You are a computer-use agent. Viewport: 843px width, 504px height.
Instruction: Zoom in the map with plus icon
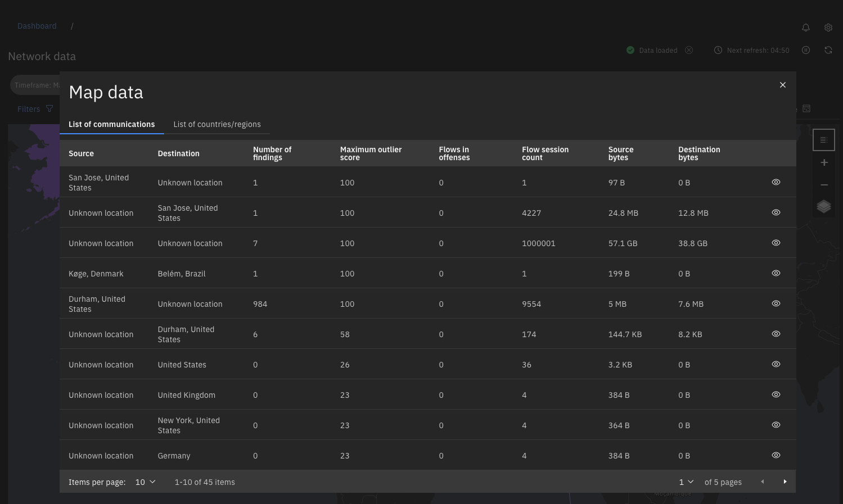(824, 162)
